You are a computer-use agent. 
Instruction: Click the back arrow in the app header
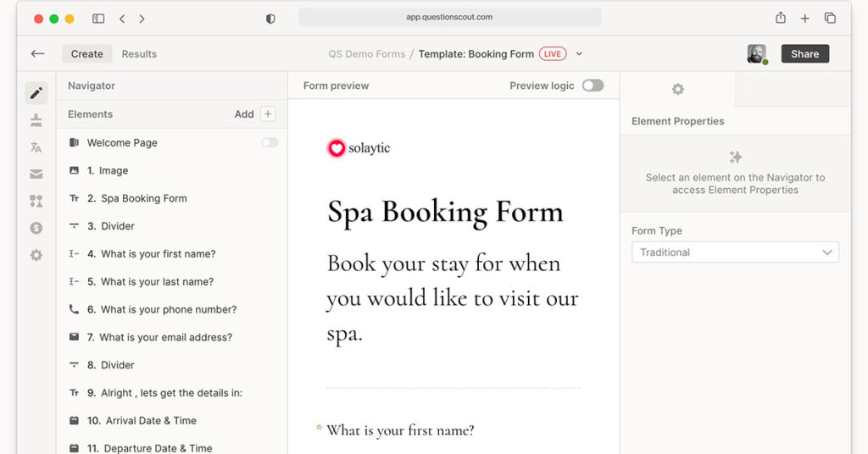(x=37, y=53)
